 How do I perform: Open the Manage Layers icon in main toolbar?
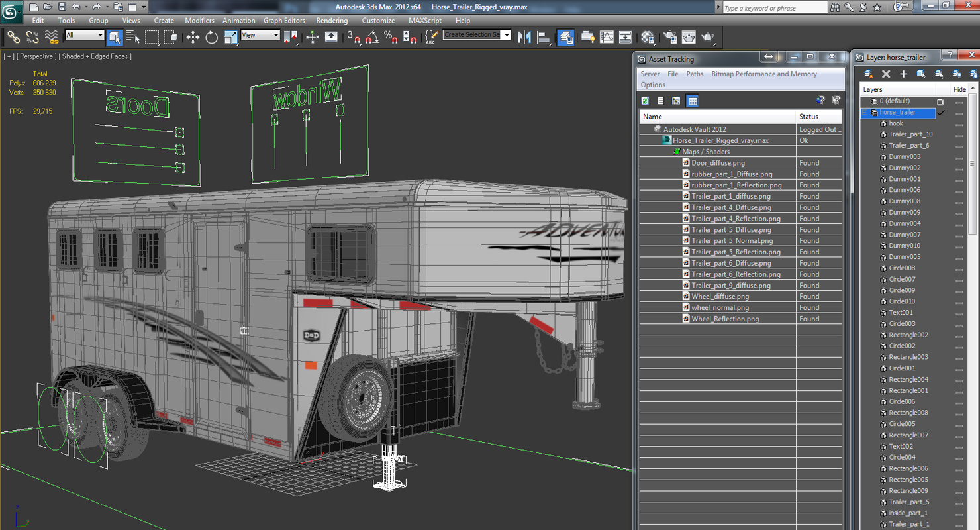pos(566,37)
